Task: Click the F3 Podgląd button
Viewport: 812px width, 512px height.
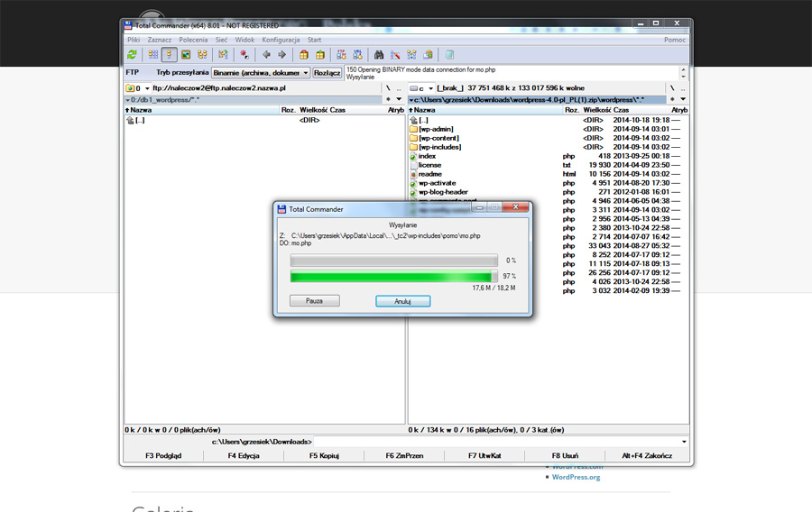Action: coord(163,455)
